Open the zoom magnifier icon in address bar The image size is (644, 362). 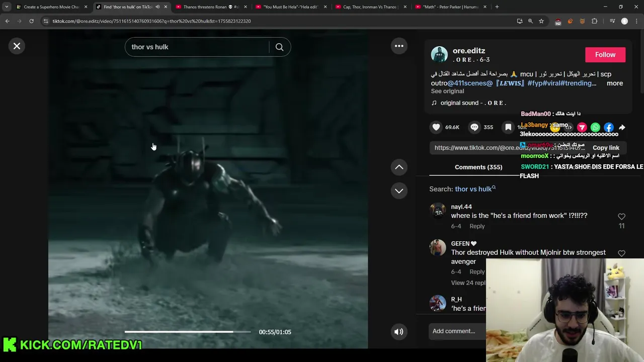(x=530, y=21)
